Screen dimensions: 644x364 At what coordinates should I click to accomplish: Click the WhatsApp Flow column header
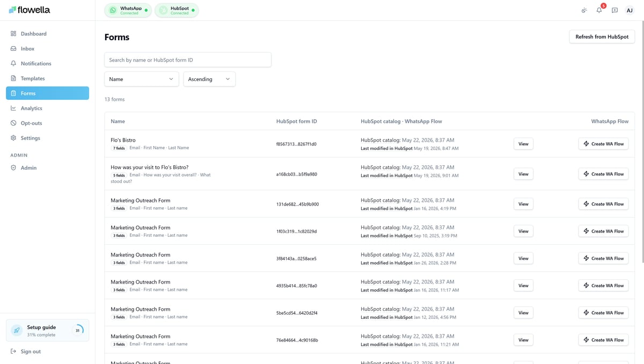[x=610, y=121]
